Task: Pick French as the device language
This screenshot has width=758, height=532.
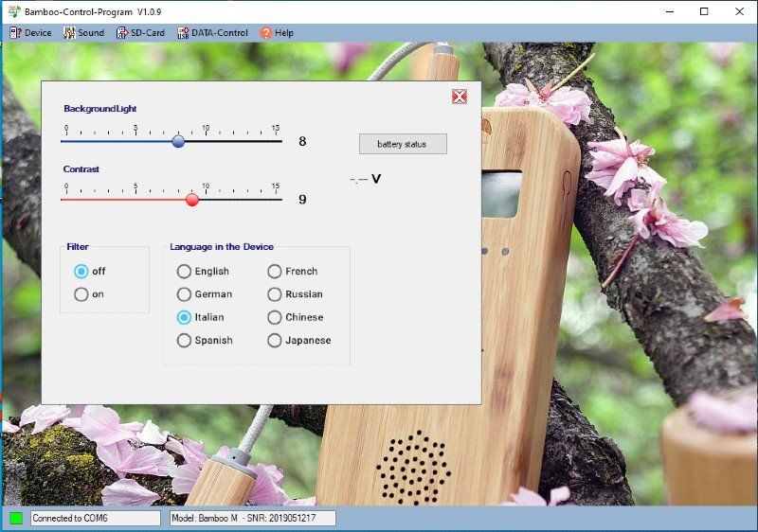Action: pos(275,272)
